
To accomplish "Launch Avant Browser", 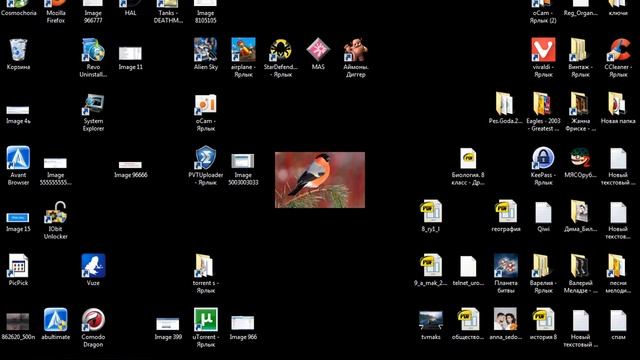I will point(18,158).
